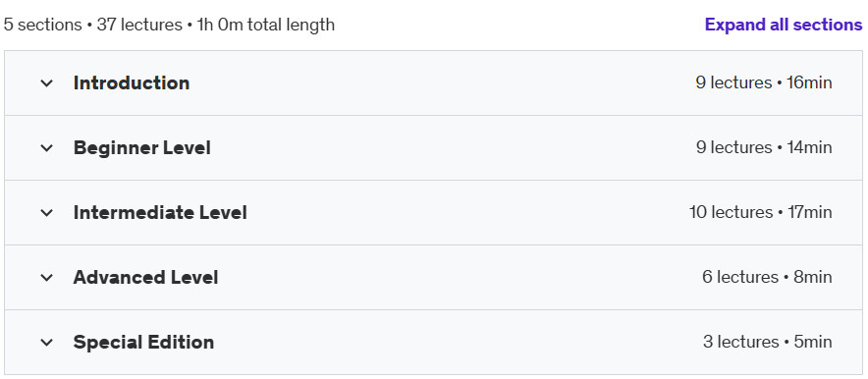Screen dimensions: 868x379
Task: Click the 37 lectures summary text
Action: tap(139, 25)
